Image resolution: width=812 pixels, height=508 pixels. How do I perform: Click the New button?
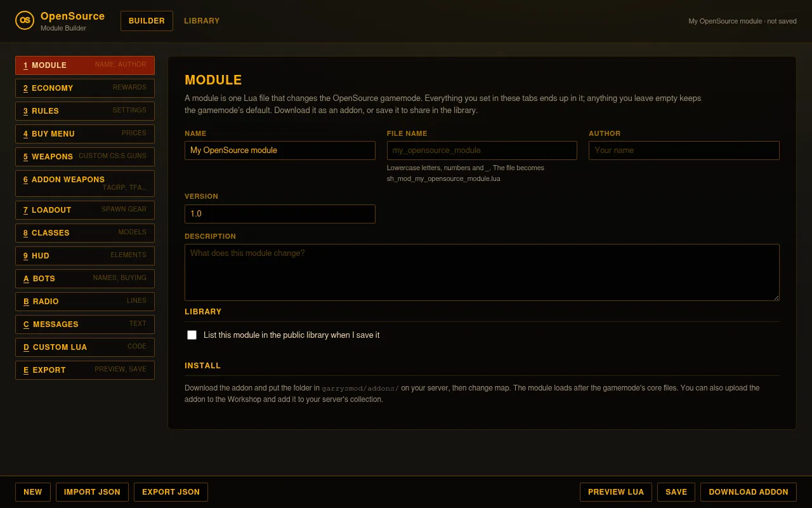(33, 492)
